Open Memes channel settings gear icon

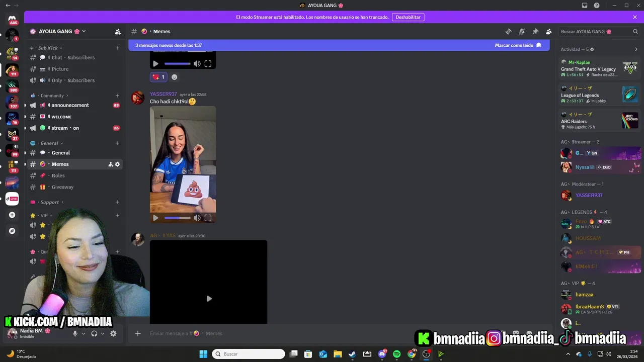118,164
